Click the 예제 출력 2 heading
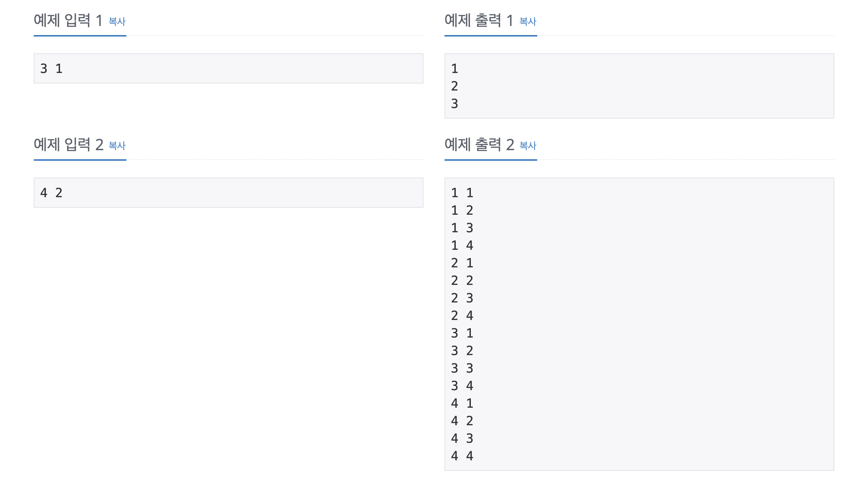Screen dimensions: 868x480 [479, 145]
